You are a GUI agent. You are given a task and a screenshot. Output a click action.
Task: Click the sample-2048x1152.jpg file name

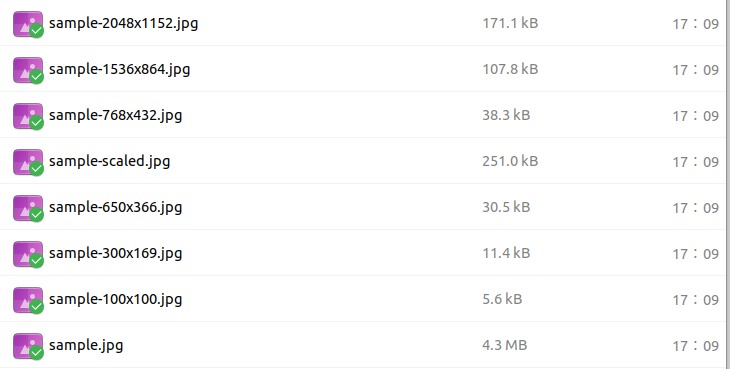[123, 23]
